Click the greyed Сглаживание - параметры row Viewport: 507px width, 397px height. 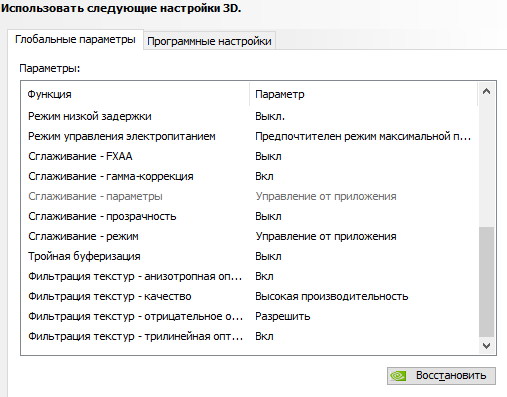pyautogui.click(x=249, y=196)
